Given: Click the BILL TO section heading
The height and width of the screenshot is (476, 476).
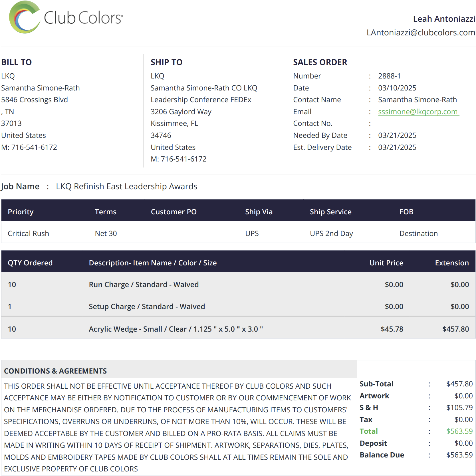Looking at the screenshot, I should [x=17, y=62].
